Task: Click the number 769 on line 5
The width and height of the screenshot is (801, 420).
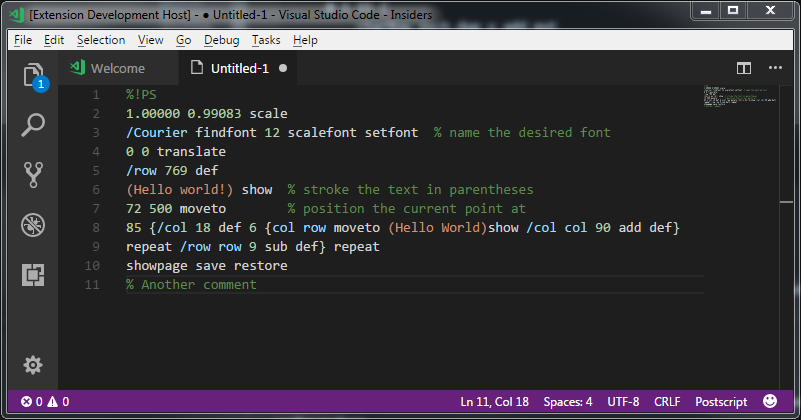Action: (176, 170)
